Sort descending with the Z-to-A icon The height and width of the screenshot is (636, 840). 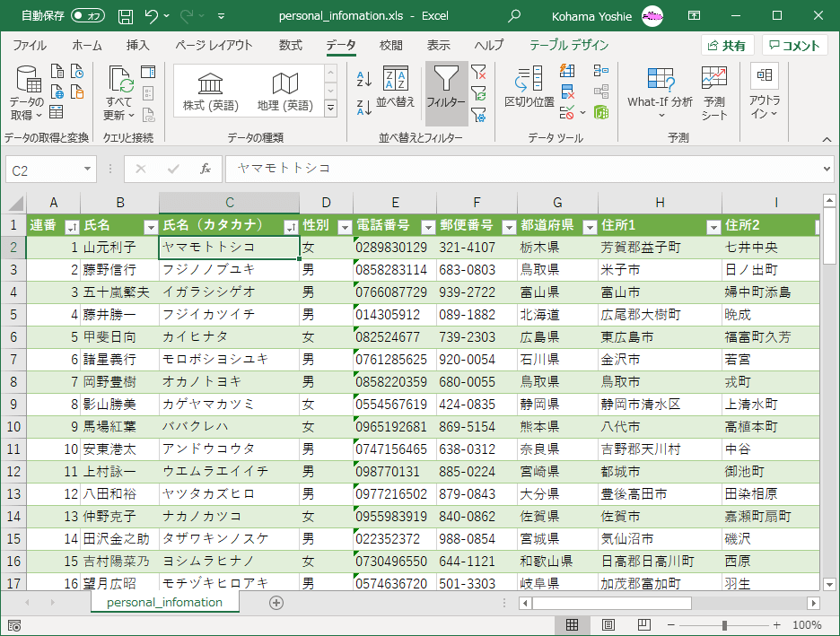pyautogui.click(x=364, y=108)
